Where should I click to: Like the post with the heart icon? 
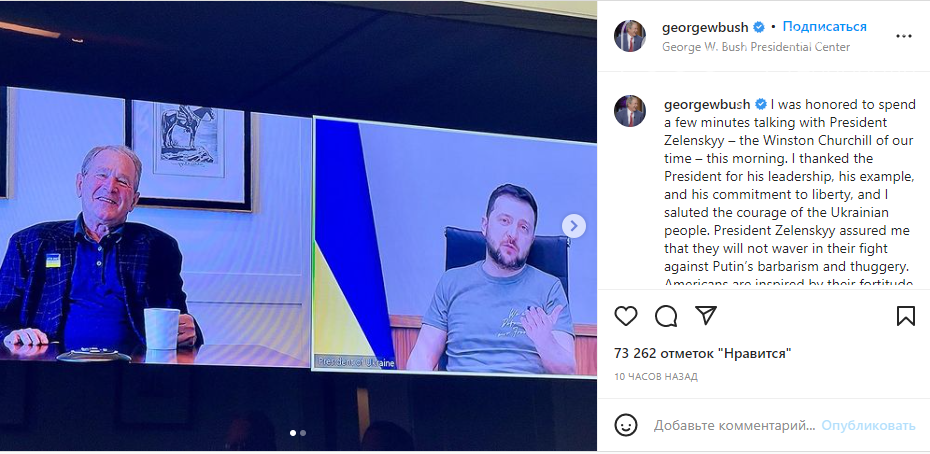click(626, 316)
